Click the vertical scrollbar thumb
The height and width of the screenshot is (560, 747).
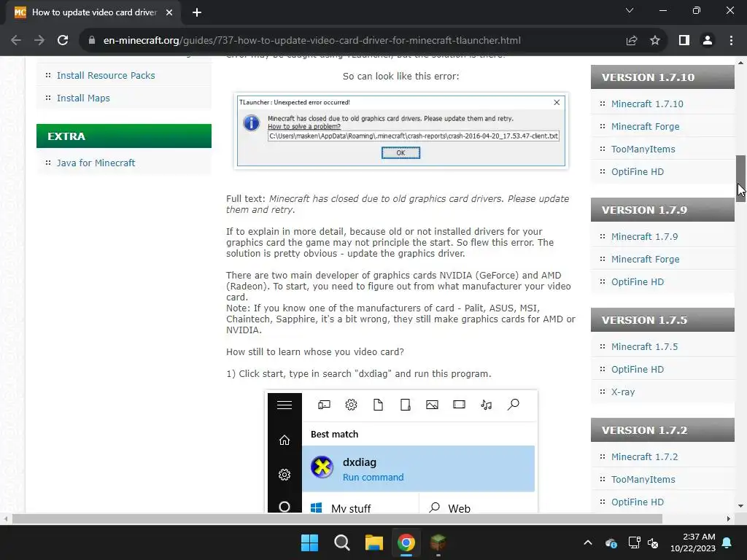tap(741, 179)
